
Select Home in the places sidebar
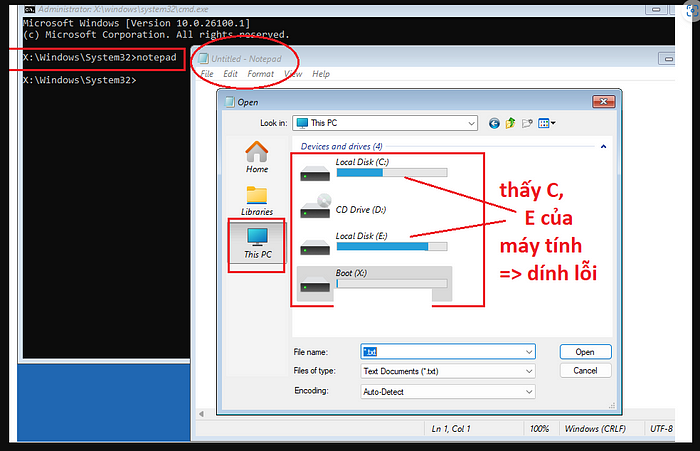257,157
